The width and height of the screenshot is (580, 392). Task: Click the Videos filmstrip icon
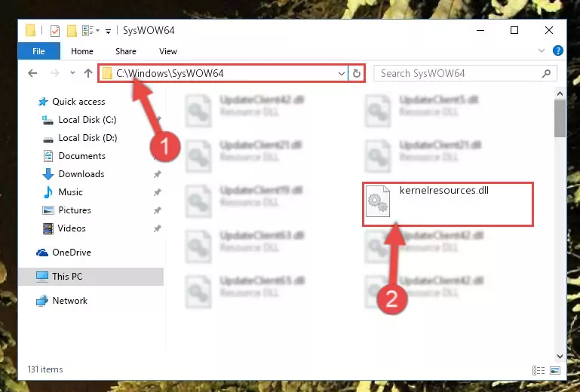48,228
